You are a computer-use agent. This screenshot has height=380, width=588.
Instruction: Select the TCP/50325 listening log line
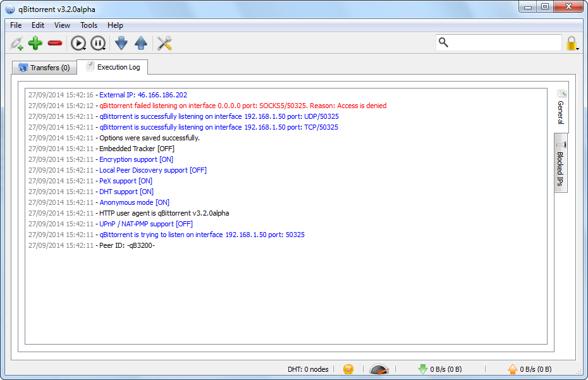pyautogui.click(x=183, y=127)
